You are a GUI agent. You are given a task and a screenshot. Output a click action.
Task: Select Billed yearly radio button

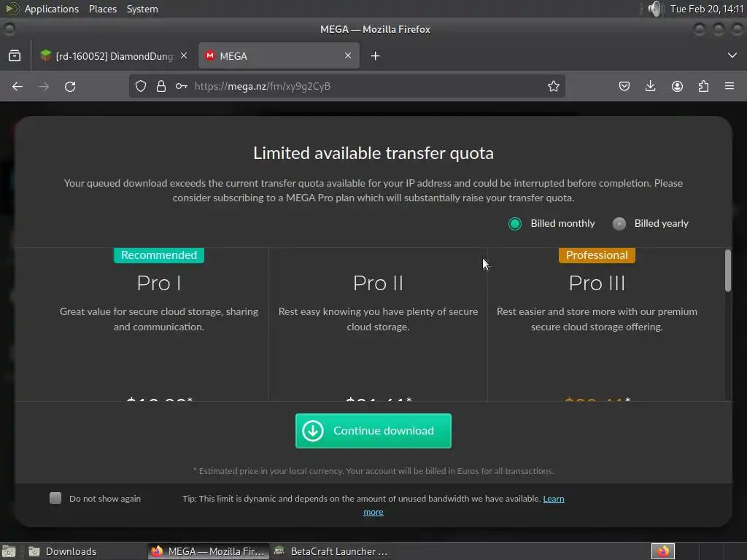619,224
